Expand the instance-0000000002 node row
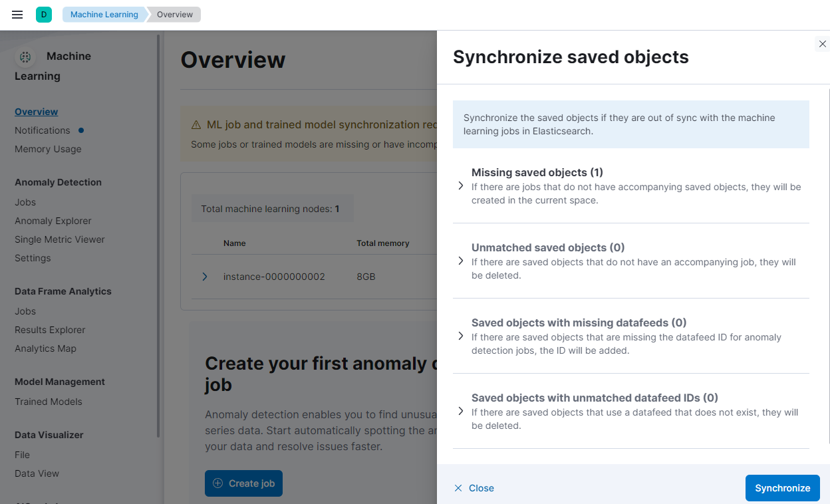Viewport: 830px width, 504px height. click(205, 277)
